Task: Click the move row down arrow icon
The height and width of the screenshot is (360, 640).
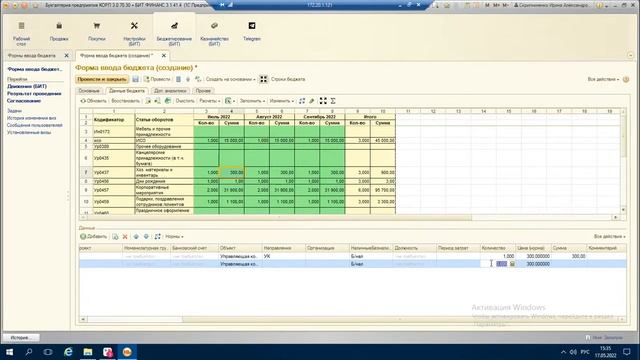Action: coord(146,237)
